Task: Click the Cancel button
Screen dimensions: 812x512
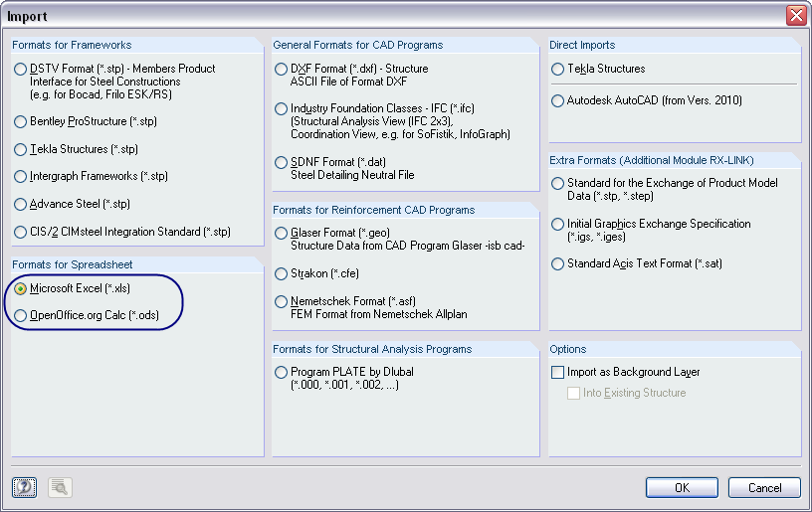Action: coord(765,488)
